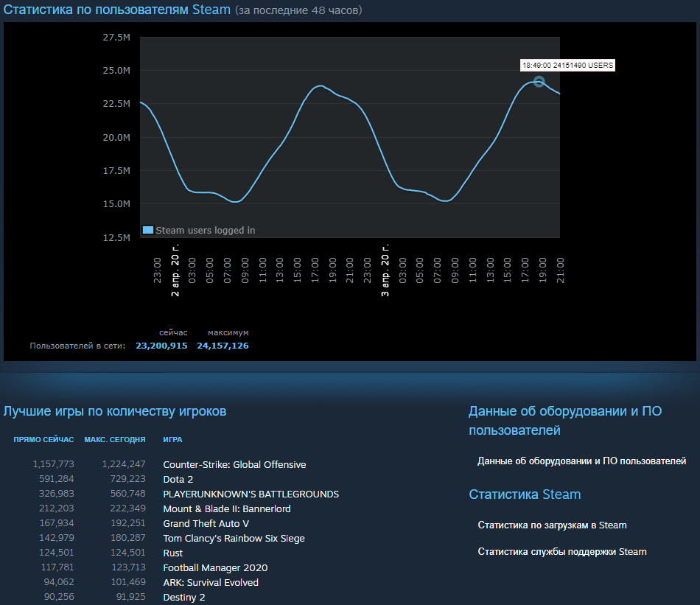Image resolution: width=700 pixels, height=605 pixels.
Task: Click the blue legend swatch for Steam users
Action: point(147,230)
